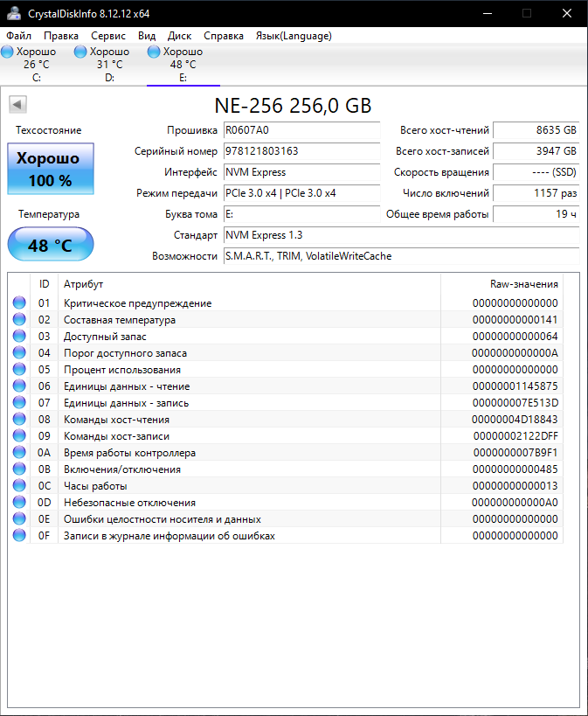The height and width of the screenshot is (716, 588).
Task: Click total working time value 19 ч
Action: [x=536, y=214]
